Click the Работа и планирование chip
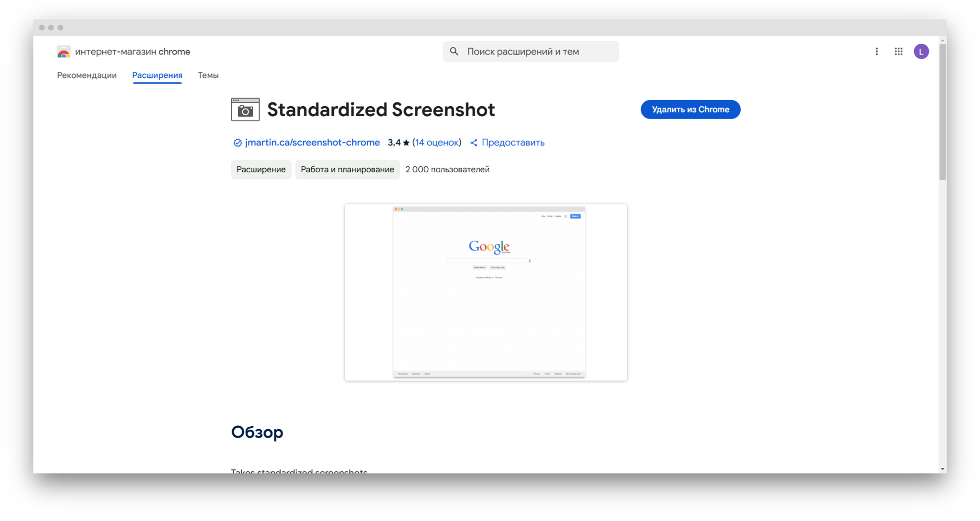The width and height of the screenshot is (980, 521). pyautogui.click(x=347, y=169)
